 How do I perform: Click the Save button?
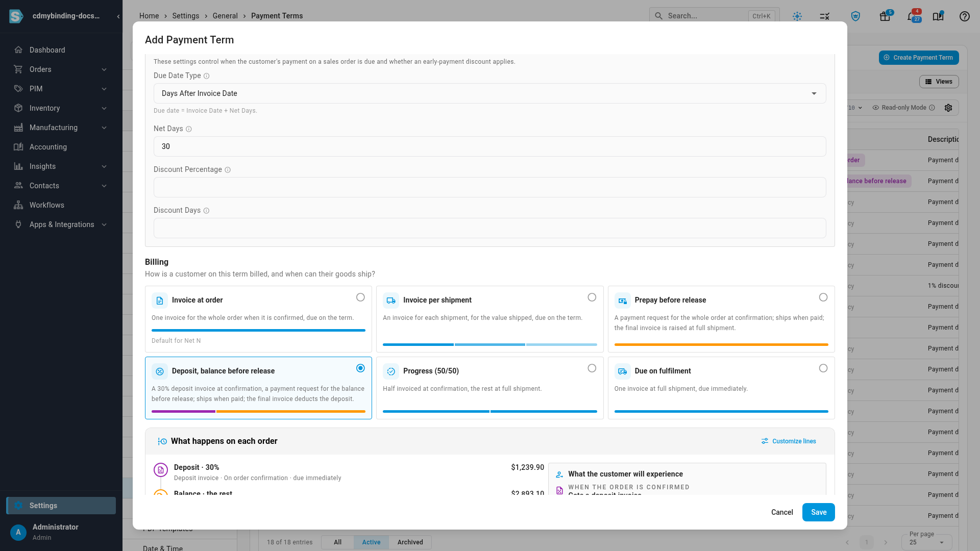click(x=818, y=512)
